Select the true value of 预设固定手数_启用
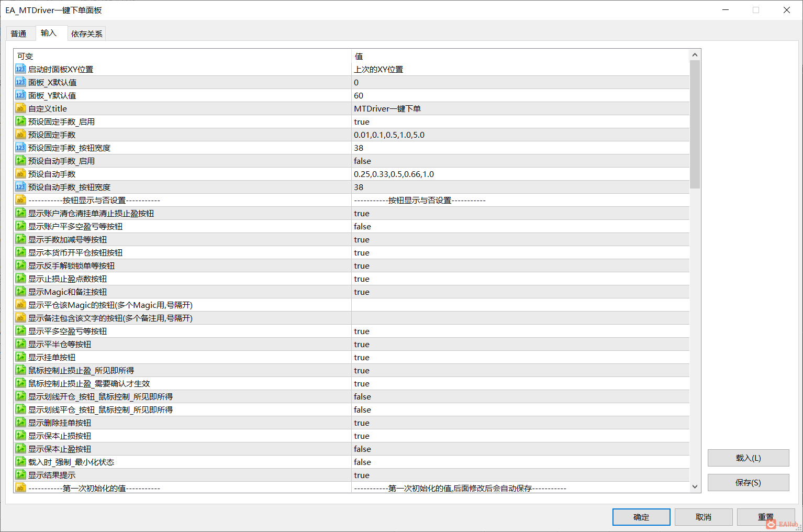The width and height of the screenshot is (803, 532). pyautogui.click(x=362, y=121)
